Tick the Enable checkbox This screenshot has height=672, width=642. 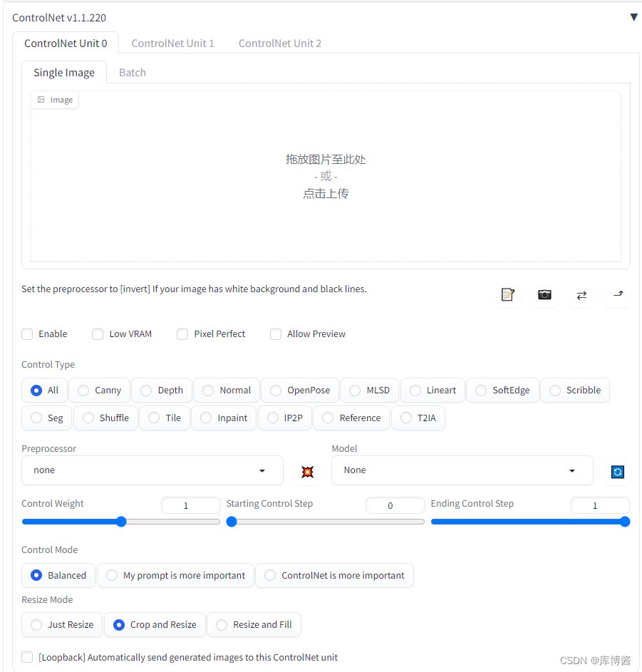coord(27,334)
